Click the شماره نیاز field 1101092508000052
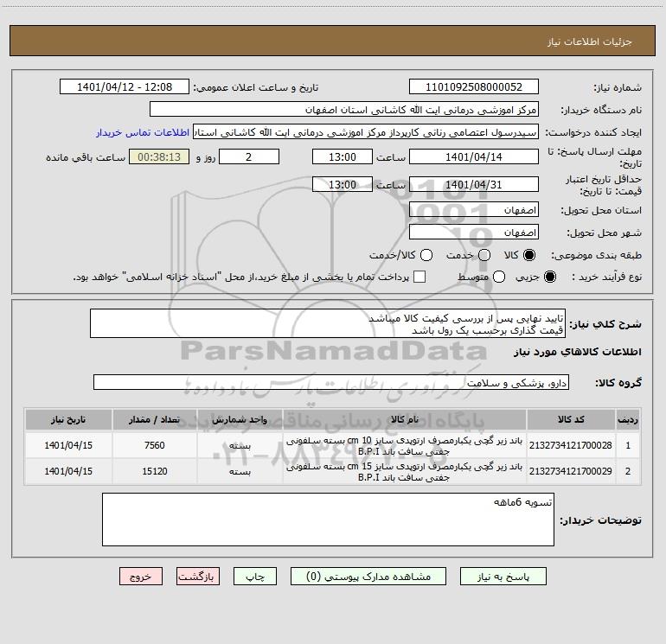The image size is (666, 644). click(x=474, y=87)
